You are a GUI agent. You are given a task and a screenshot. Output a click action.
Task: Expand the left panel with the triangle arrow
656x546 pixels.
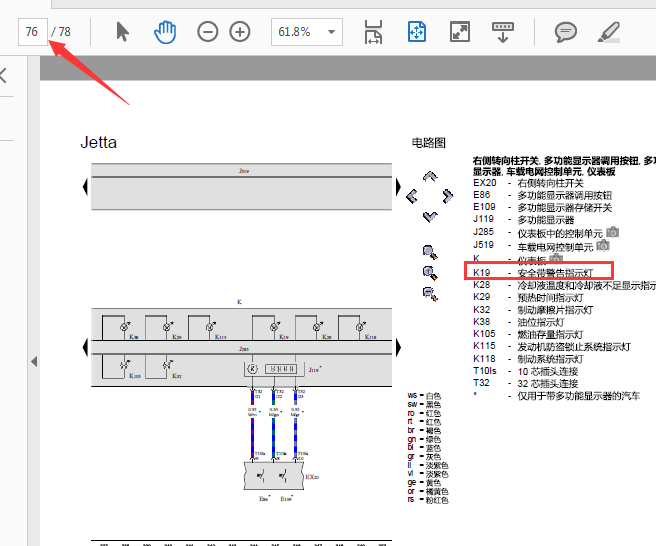34,361
